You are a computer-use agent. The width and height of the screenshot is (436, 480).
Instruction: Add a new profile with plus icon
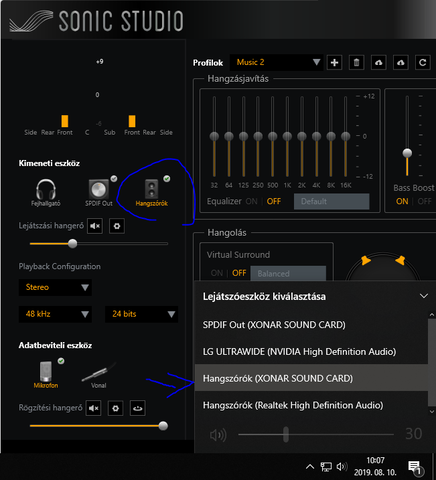point(334,62)
